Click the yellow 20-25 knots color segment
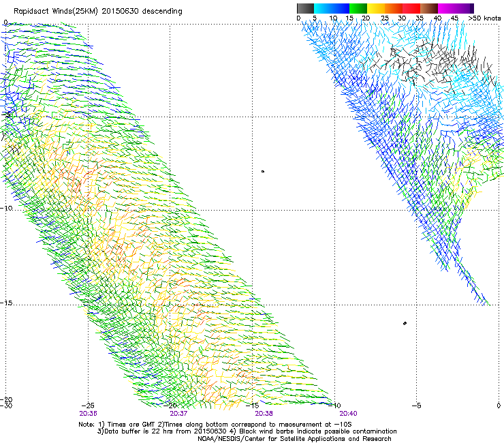This screenshot has height=443, width=504. (376, 8)
